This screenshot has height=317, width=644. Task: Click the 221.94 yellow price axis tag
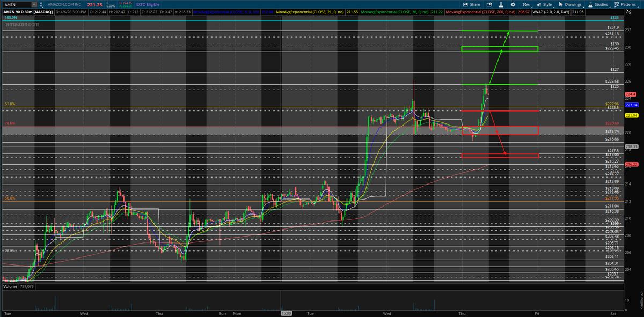[632, 115]
